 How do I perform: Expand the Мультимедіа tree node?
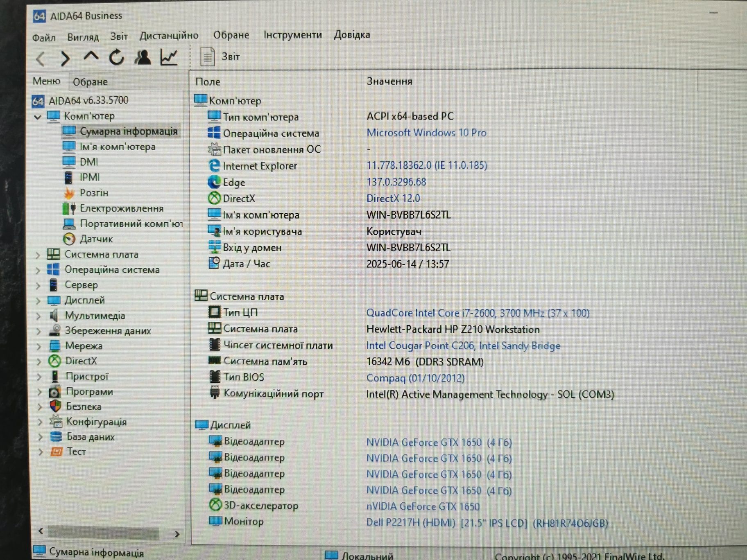coord(38,316)
